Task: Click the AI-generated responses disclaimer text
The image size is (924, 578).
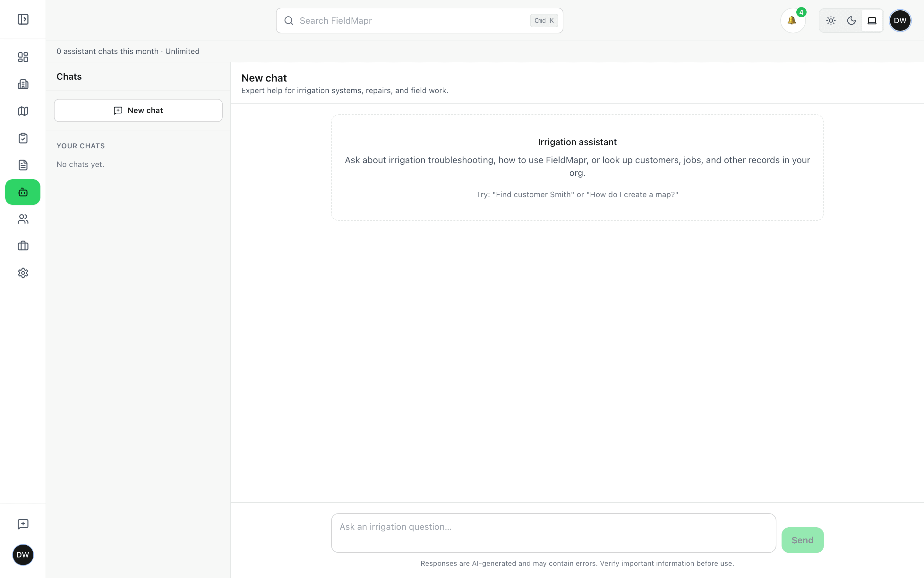Action: [577, 563]
